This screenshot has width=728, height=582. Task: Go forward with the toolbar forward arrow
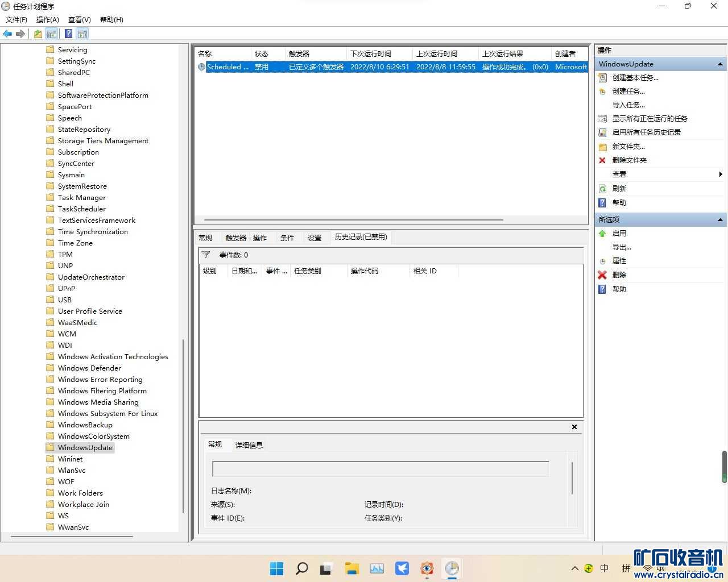coord(20,34)
